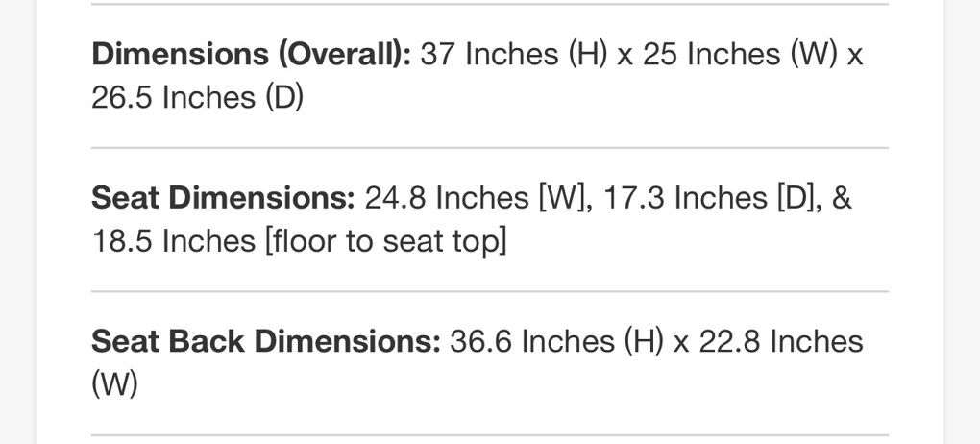Select the "36.6 Inches (H)" seat back height
The height and width of the screenshot is (444, 980).
557,341
